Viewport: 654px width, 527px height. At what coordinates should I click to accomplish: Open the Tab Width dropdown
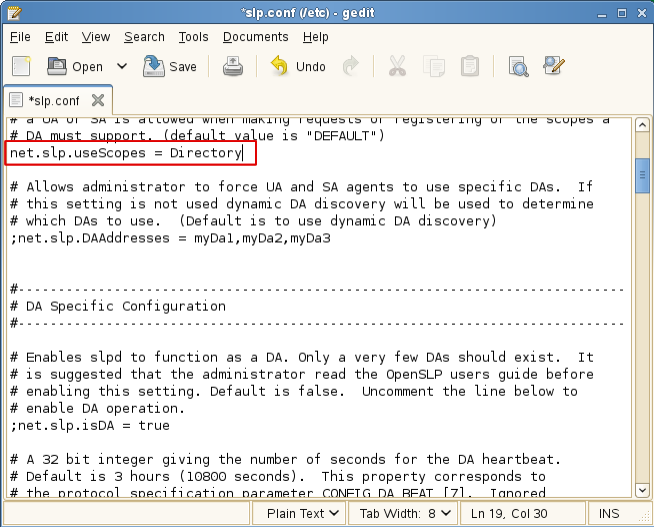(403, 513)
